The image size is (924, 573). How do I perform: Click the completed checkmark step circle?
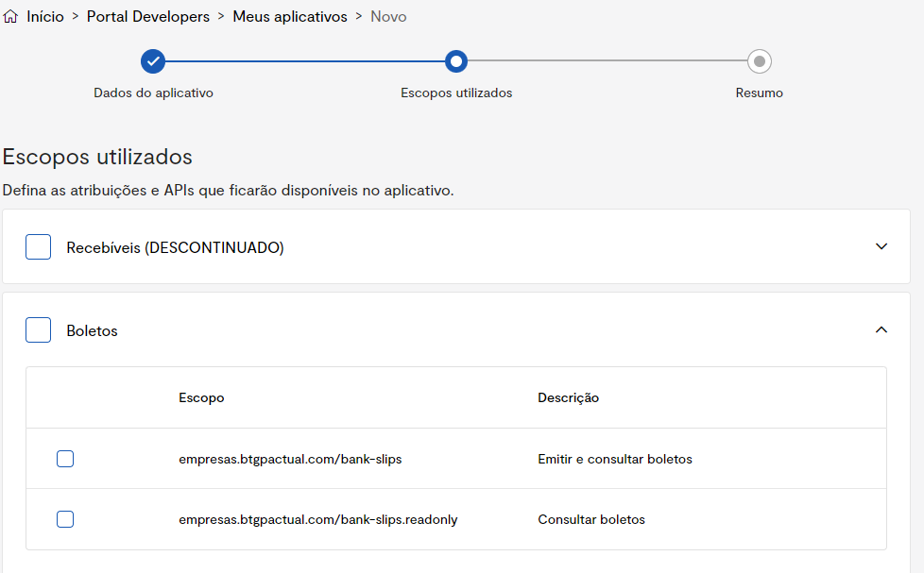pos(153,61)
